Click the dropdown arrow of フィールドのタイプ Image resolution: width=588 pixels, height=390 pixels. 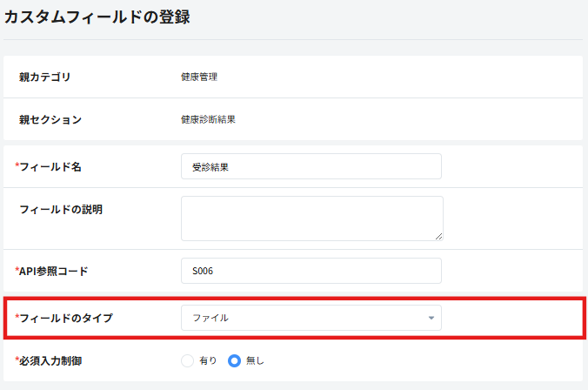[431, 318]
